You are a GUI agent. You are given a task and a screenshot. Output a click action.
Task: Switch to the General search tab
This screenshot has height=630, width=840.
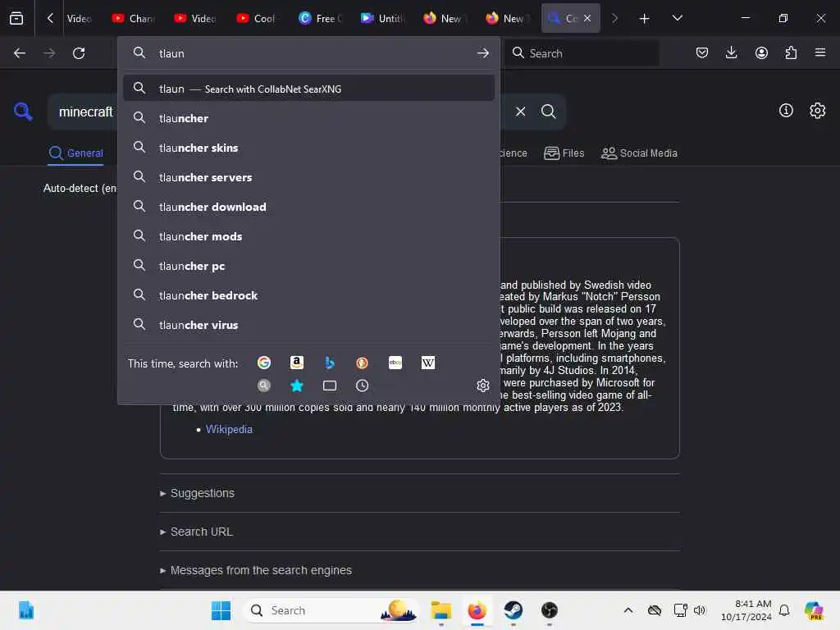[x=75, y=153]
